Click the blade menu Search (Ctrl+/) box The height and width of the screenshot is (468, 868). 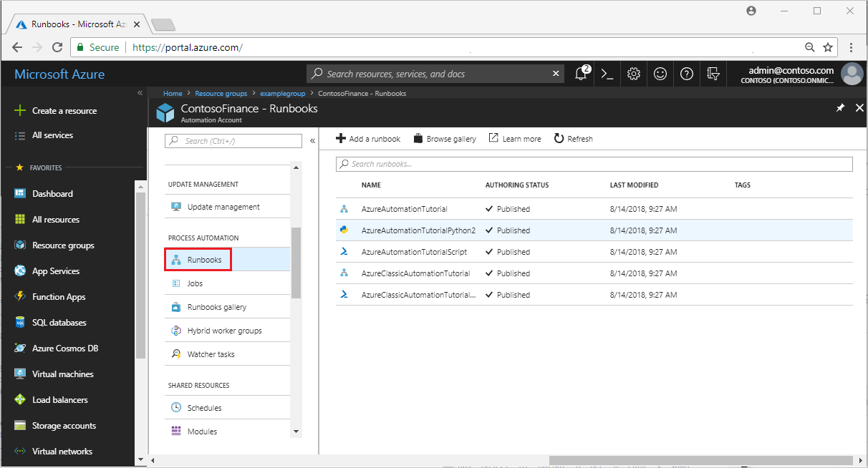(x=233, y=141)
